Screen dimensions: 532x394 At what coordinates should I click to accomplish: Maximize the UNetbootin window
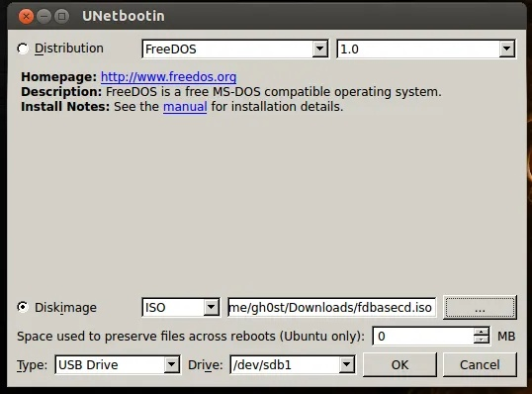coord(61,16)
